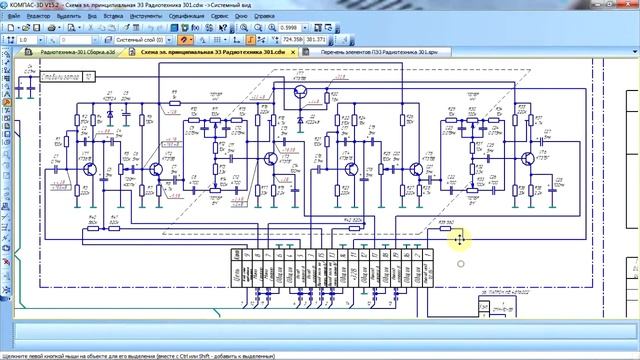640x360 pixels.
Task: Save the document with the floppy icon
Action: (x=36, y=28)
